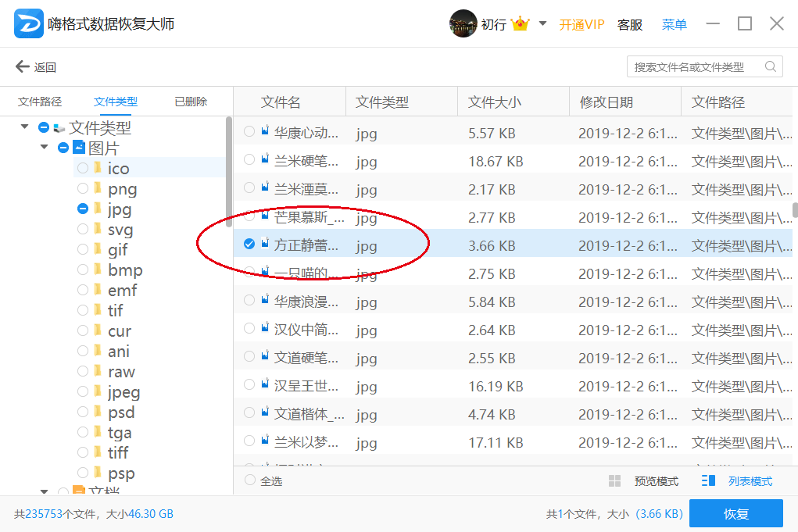
Task: Click 汉呈王世 jpg file icon
Action: 265,384
